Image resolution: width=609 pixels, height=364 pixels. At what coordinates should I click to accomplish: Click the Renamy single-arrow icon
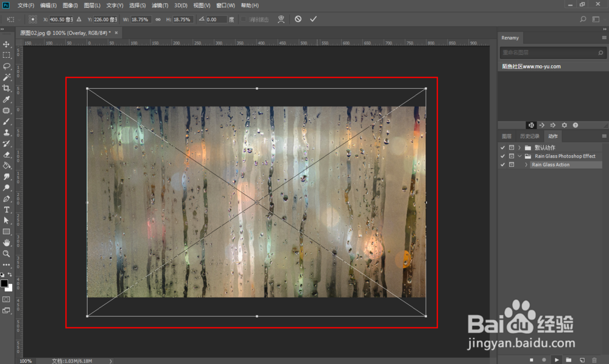542,125
